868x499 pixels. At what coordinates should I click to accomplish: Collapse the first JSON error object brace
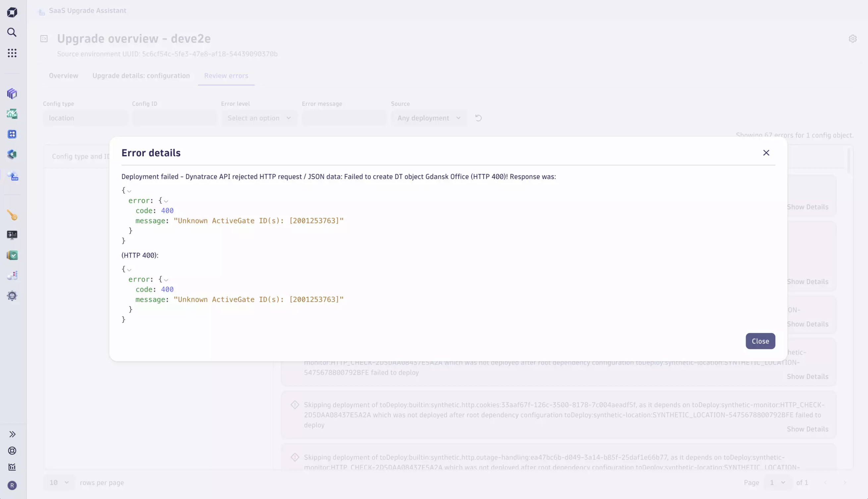[x=130, y=191]
